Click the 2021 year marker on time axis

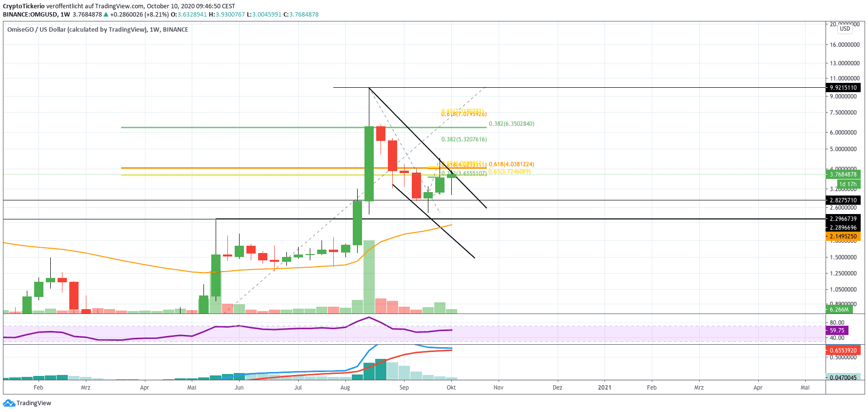605,388
